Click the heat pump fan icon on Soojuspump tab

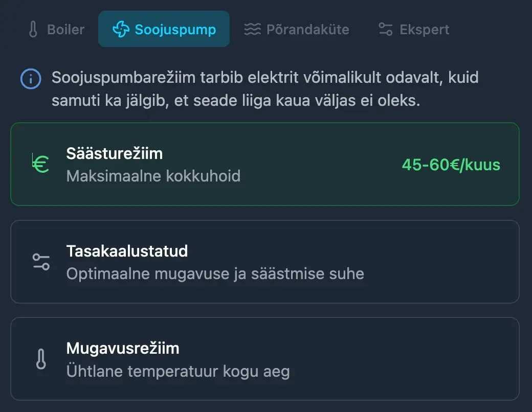tap(121, 29)
